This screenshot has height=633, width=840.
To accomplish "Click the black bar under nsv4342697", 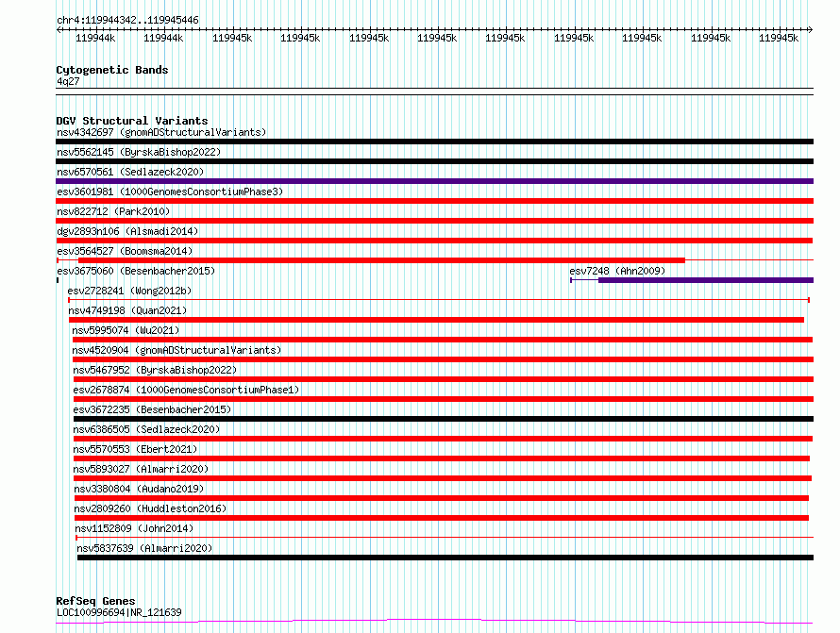I will 434,142.
